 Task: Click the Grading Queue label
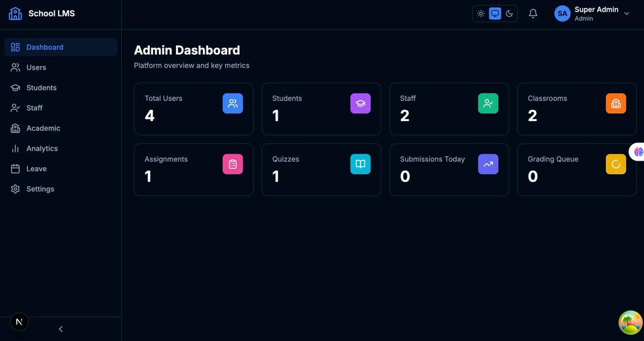[x=553, y=159]
